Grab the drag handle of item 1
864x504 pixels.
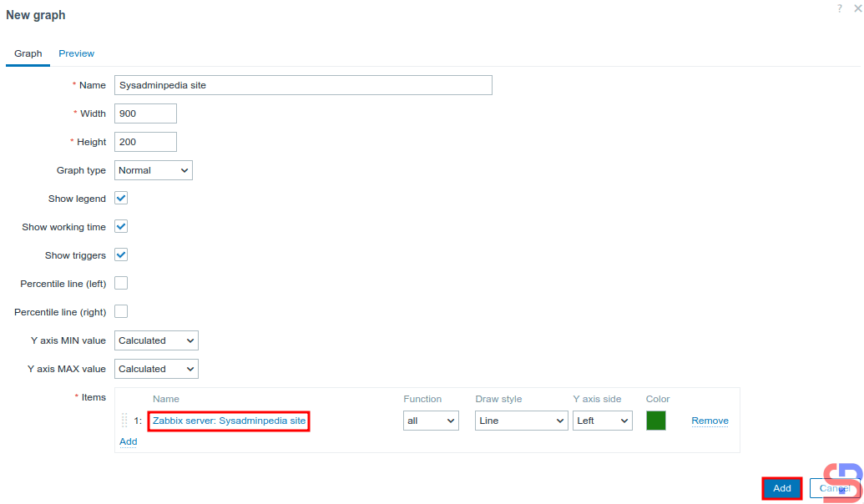click(124, 421)
